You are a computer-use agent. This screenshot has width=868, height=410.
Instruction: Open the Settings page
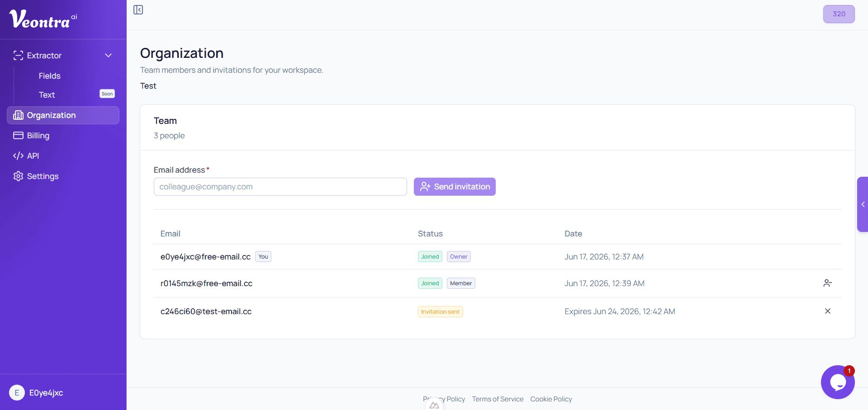(x=43, y=176)
